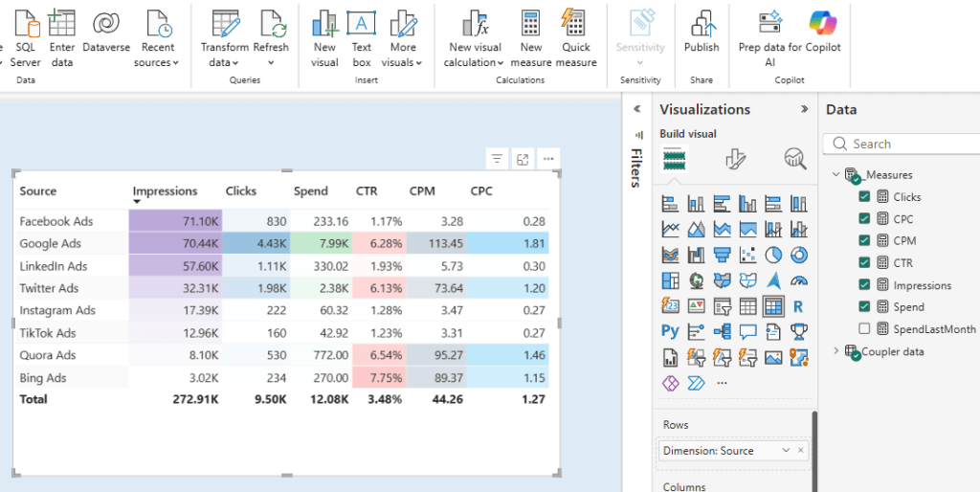The image size is (980, 492).
Task: Open Copilot from the ribbon
Action: tap(823, 32)
